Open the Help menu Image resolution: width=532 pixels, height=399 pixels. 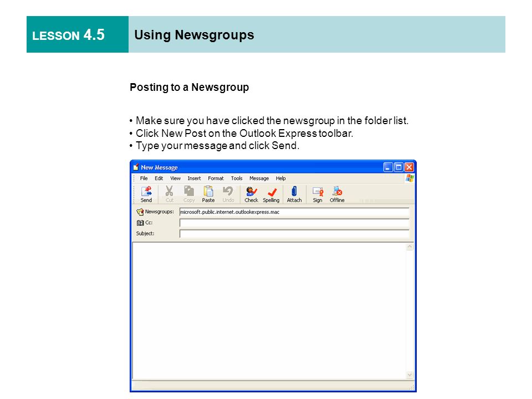pos(280,178)
